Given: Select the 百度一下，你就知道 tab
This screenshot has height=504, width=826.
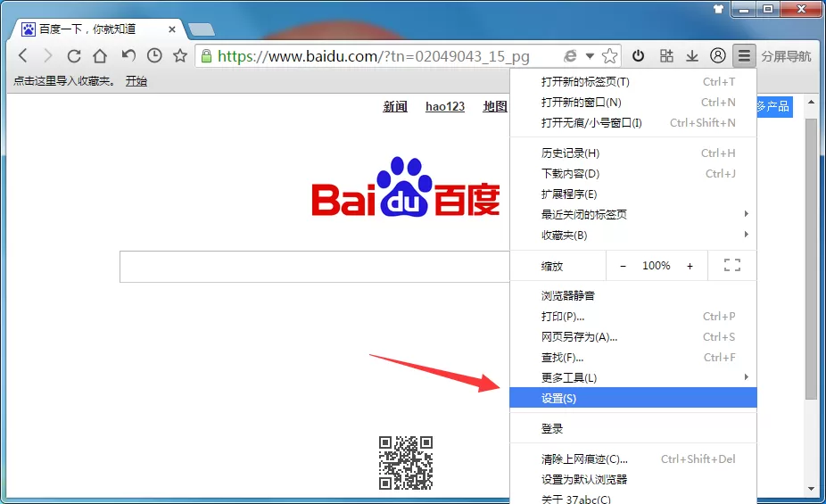Looking at the screenshot, I should point(99,29).
